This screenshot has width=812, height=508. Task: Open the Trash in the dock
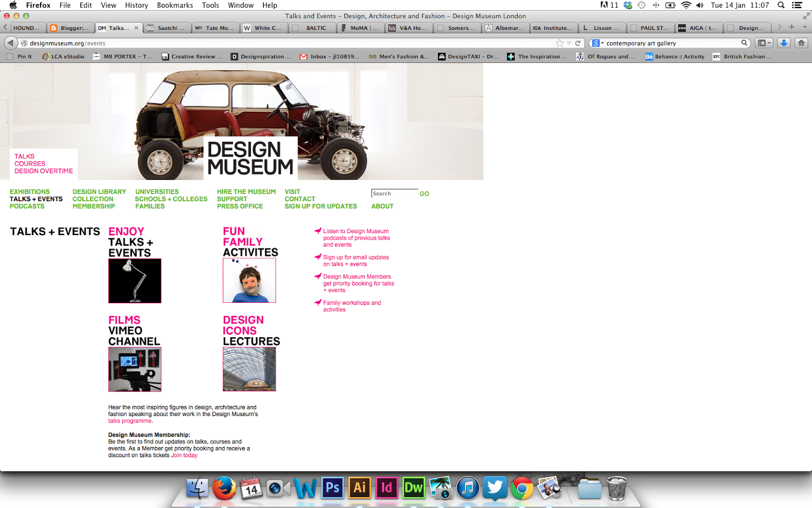(616, 489)
